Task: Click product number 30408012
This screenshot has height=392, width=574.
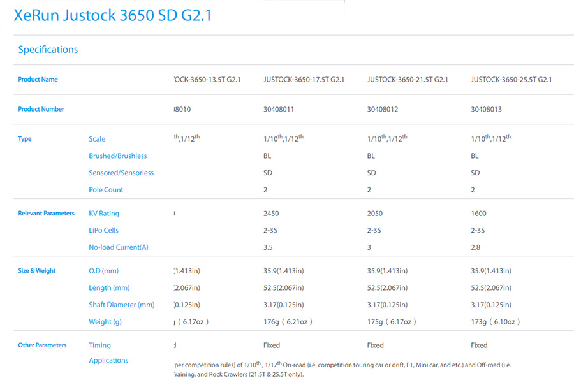Action: [383, 109]
